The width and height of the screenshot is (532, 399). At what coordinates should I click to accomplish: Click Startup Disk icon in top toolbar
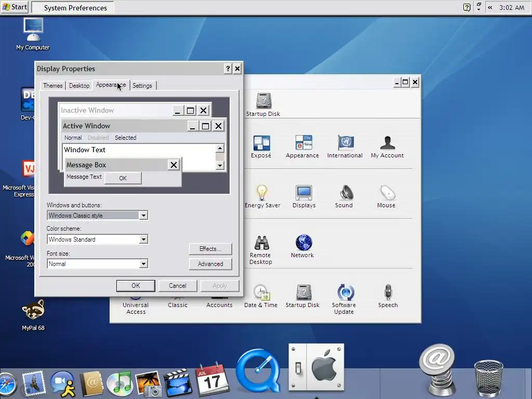click(263, 105)
